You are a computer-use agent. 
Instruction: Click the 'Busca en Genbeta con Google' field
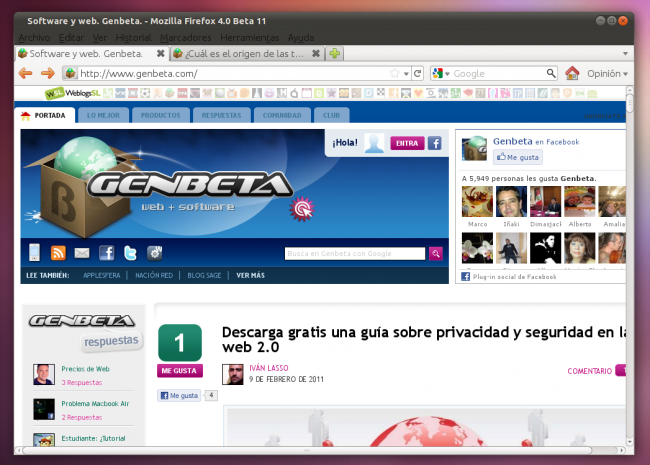pyautogui.click(x=355, y=253)
